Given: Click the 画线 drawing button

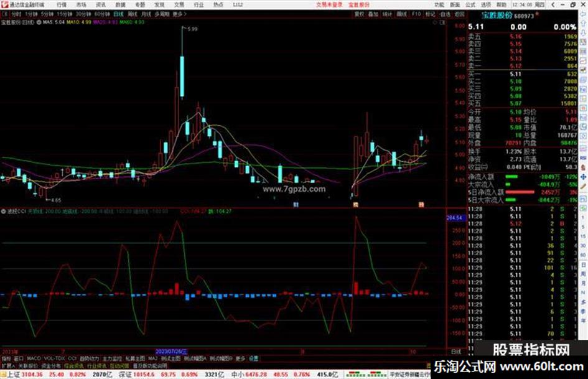Looking at the screenshot, I should click(401, 14).
